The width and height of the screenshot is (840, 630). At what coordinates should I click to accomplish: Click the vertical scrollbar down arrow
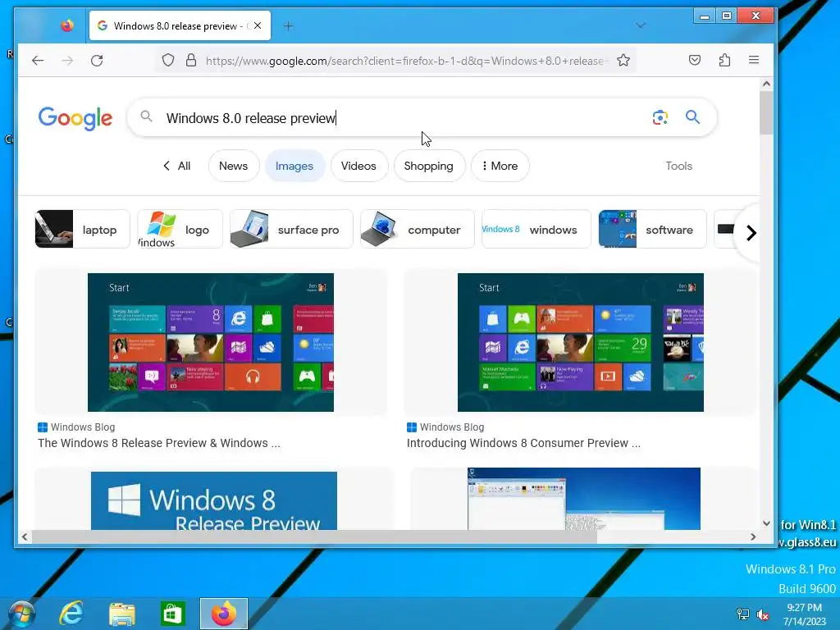766,523
